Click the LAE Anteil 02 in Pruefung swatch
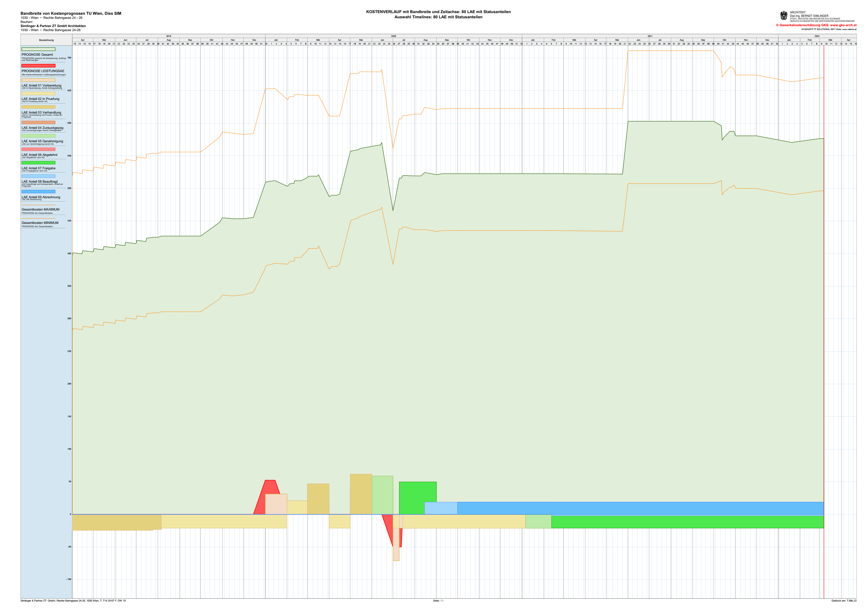This screenshot has width=868, height=613. point(38,93)
